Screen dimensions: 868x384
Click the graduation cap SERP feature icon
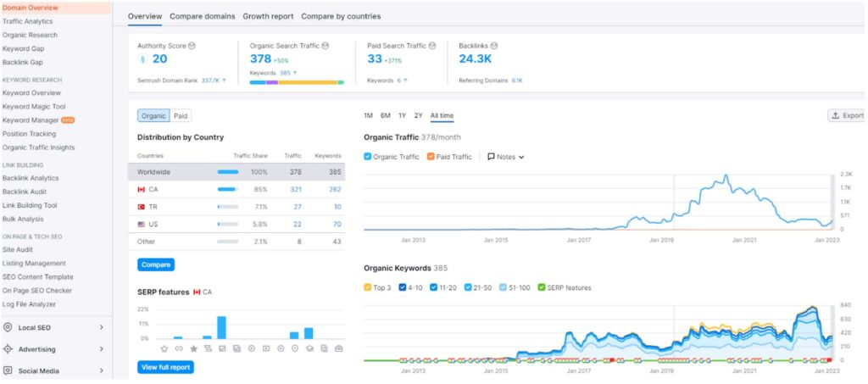coord(309,348)
